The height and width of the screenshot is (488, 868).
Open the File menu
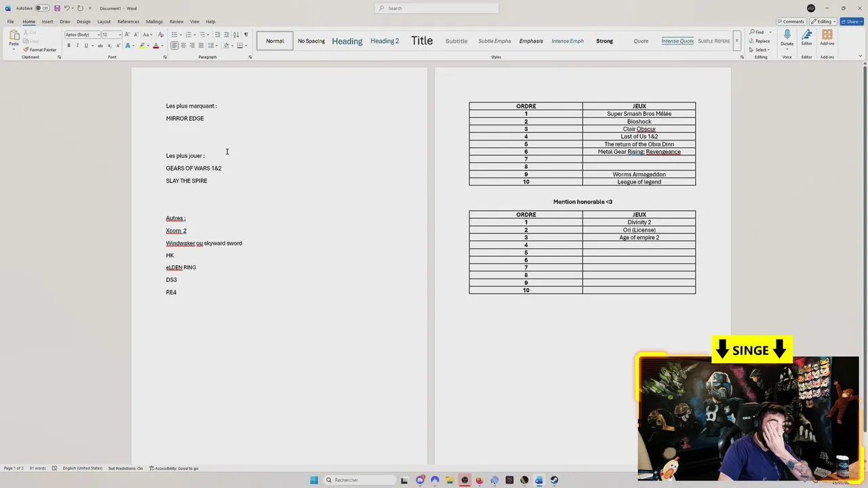point(10,22)
